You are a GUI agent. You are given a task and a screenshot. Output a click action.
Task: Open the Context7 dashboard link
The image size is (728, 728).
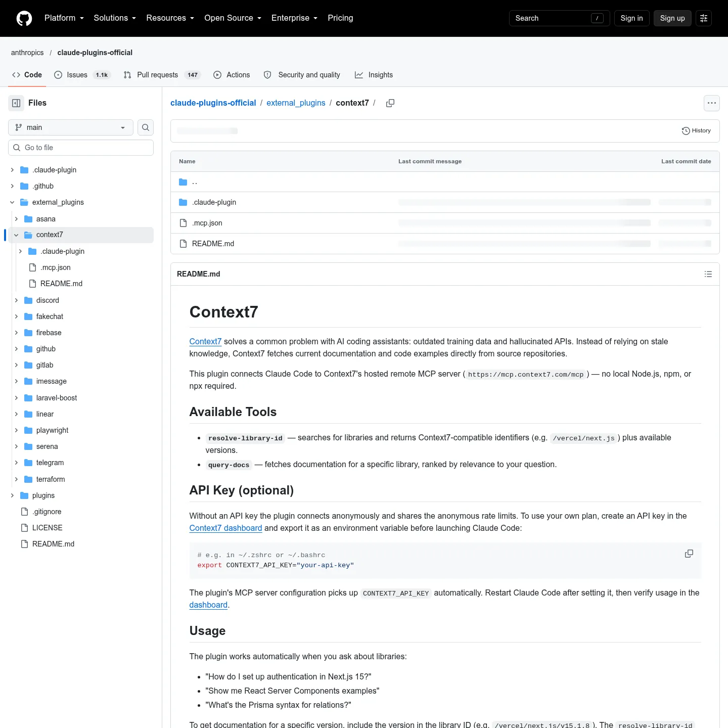pos(225,528)
